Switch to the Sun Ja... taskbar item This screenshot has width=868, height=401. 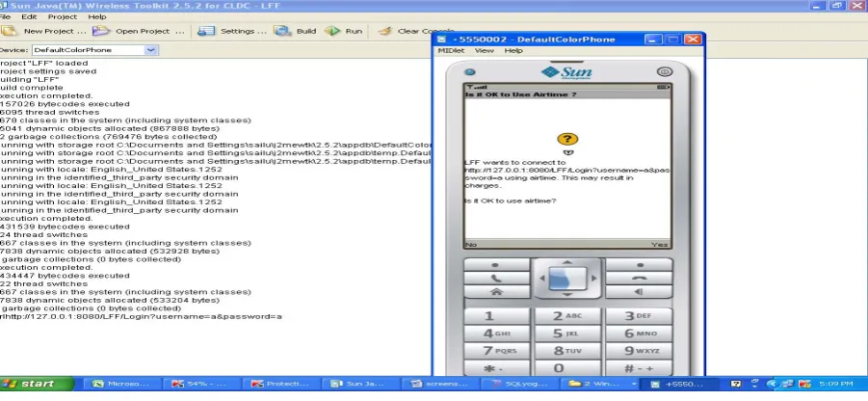click(x=360, y=384)
